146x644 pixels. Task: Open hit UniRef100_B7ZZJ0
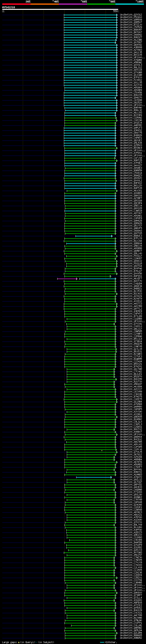[x=131, y=25]
